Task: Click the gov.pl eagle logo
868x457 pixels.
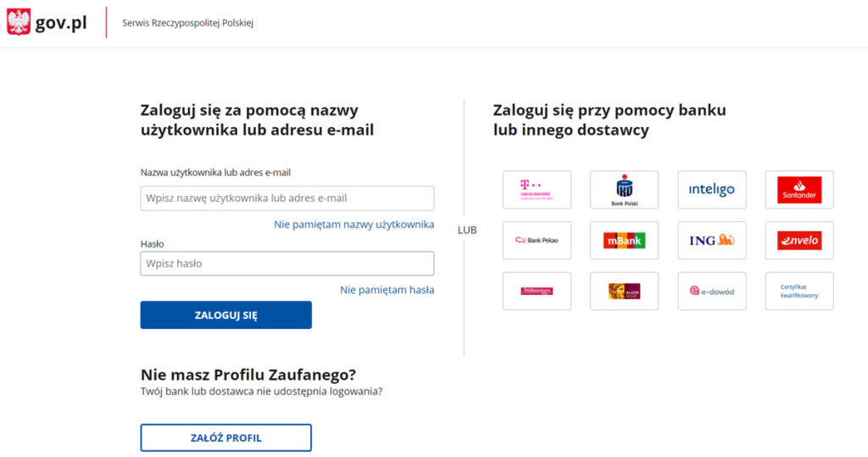Action: coord(19,22)
